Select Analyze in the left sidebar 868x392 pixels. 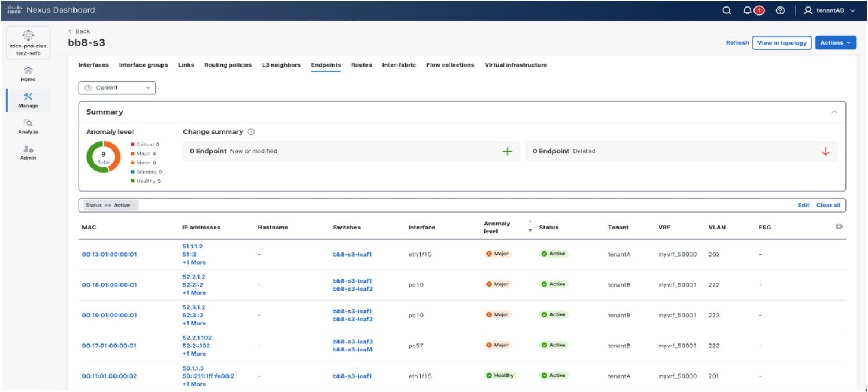27,126
